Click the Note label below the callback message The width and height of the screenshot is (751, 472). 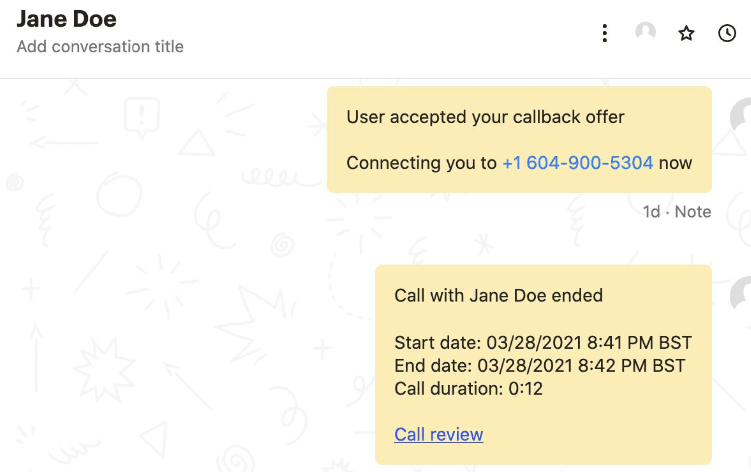pos(693,212)
